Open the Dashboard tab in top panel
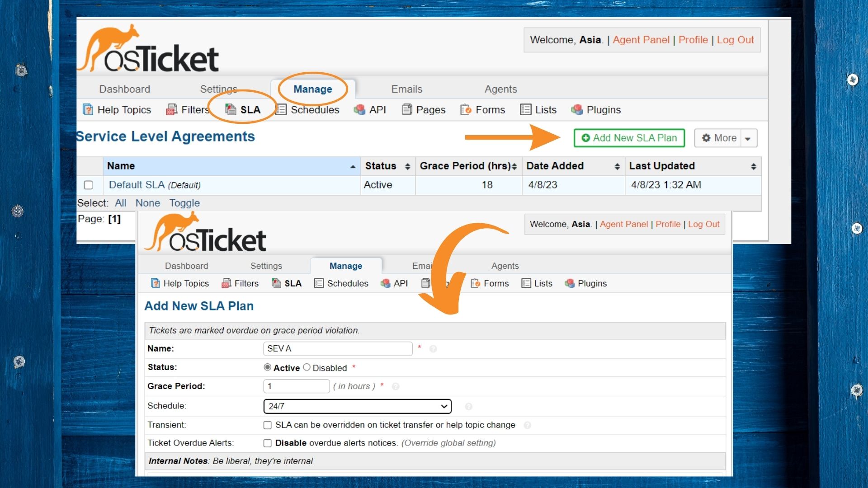Screen dimensions: 868x488 coord(124,89)
